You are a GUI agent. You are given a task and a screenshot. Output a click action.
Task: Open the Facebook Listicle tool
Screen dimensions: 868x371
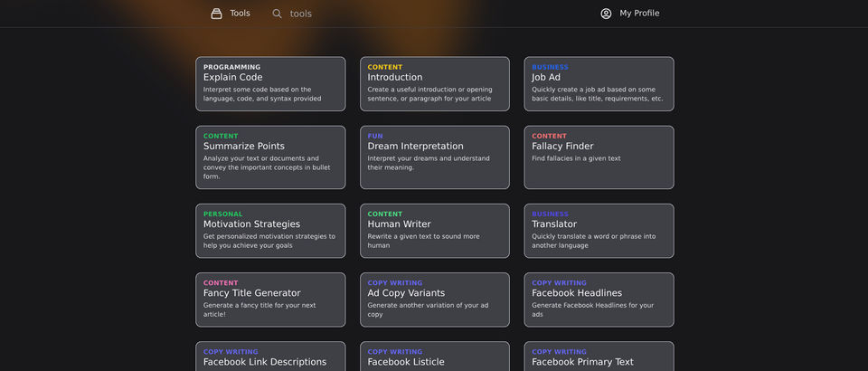point(435,357)
